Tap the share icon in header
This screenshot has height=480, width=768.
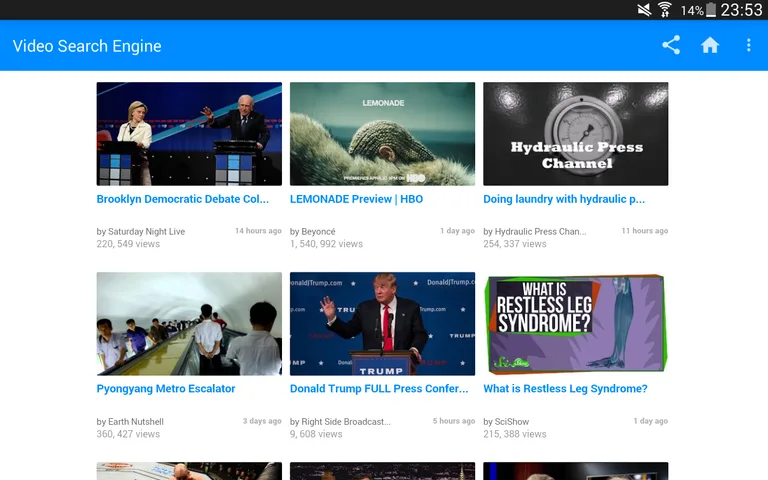coord(671,45)
